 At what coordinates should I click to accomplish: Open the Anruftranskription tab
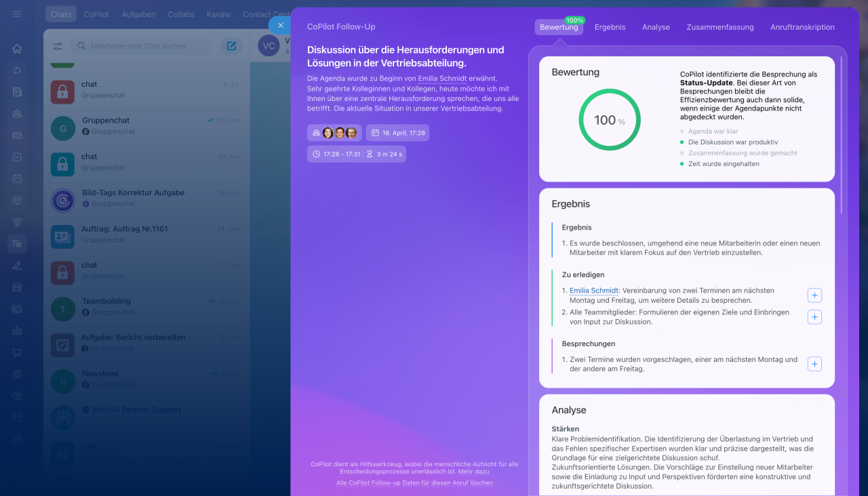[x=802, y=27]
